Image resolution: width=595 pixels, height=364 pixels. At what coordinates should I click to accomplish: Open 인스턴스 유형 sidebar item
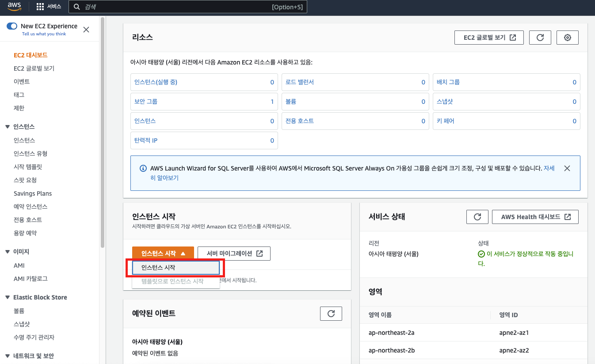[31, 154]
